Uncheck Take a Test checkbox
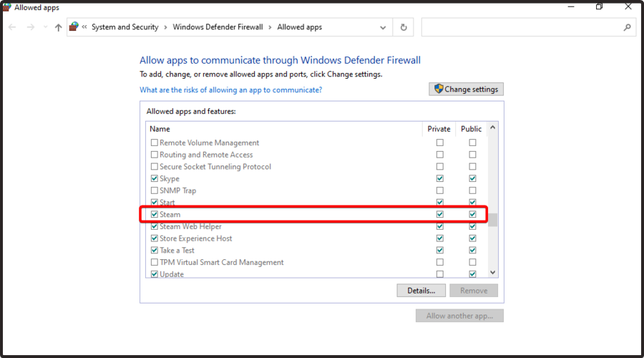This screenshot has width=644, height=358. 155,250
